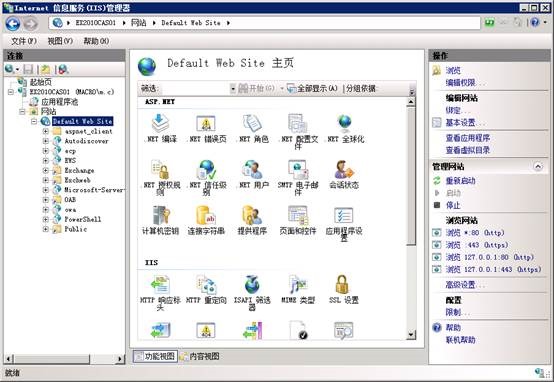Open the SMTP 电子邮件 icon
The image size is (554, 382).
click(x=298, y=177)
